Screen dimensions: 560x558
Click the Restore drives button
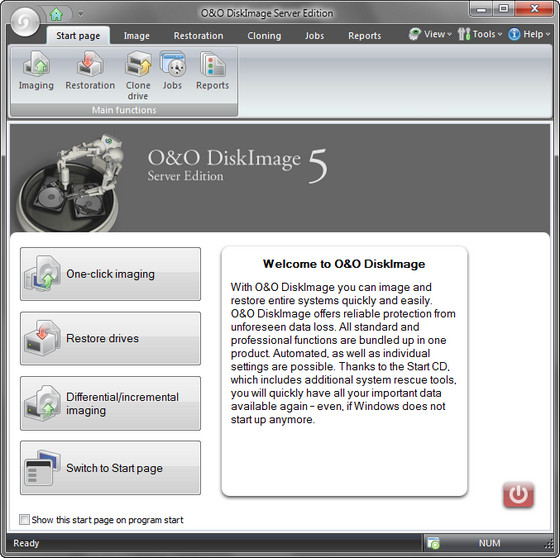(x=110, y=338)
